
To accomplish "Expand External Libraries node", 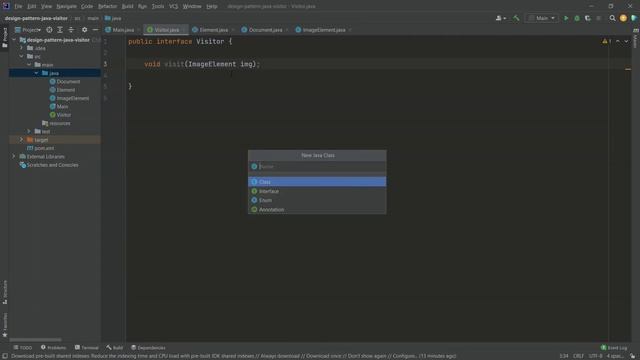I will [14, 156].
